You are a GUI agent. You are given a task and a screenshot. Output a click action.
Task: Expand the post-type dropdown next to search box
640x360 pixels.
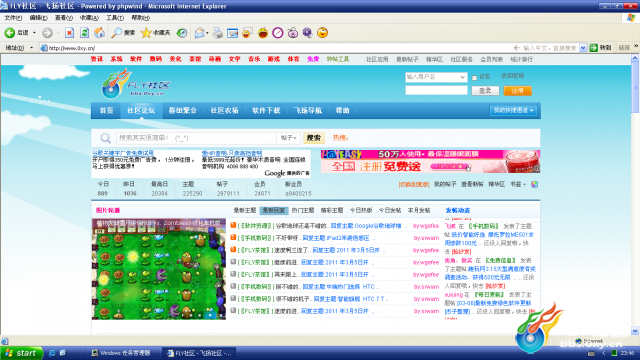[289, 138]
